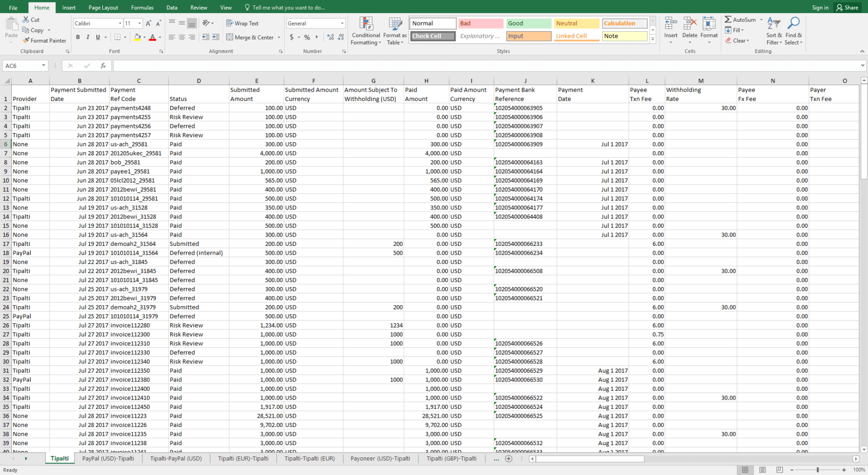
Task: Click the Borders icon
Action: [x=117, y=37]
